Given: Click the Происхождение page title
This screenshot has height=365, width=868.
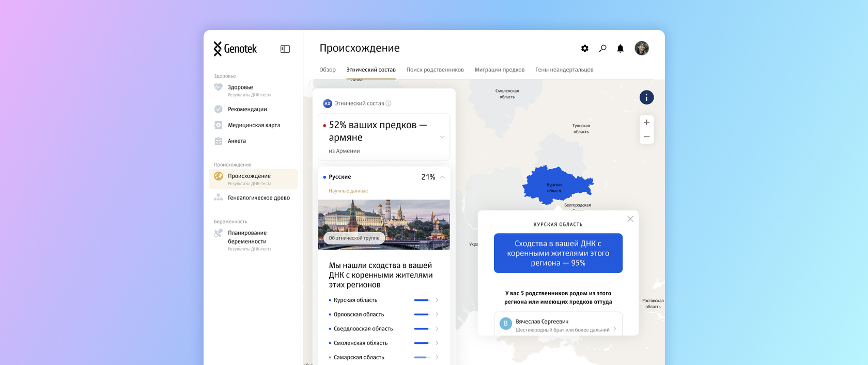Looking at the screenshot, I should 360,48.
